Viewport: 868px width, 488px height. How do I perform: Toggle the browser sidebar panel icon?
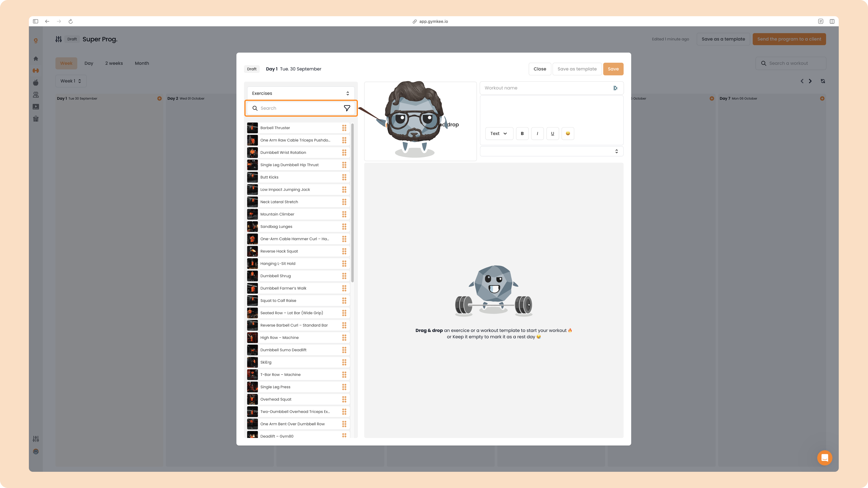pyautogui.click(x=35, y=21)
